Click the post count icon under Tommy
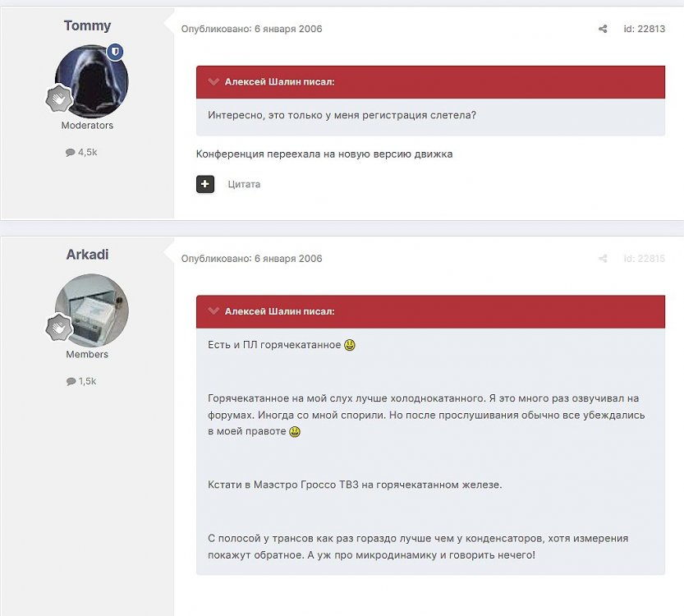Screen dimensions: 684x616 tap(70, 153)
